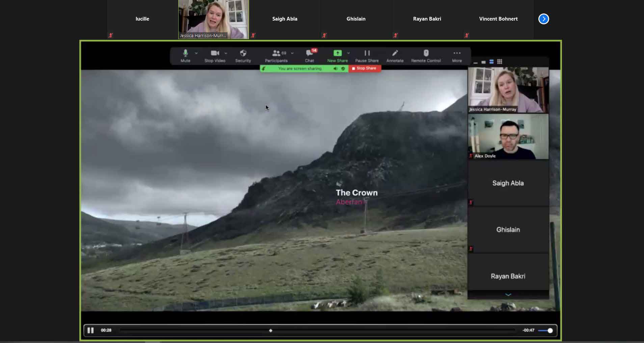Screen dimensions: 644x343
Task: Switch floating panel to grid view
Action: coord(500,62)
